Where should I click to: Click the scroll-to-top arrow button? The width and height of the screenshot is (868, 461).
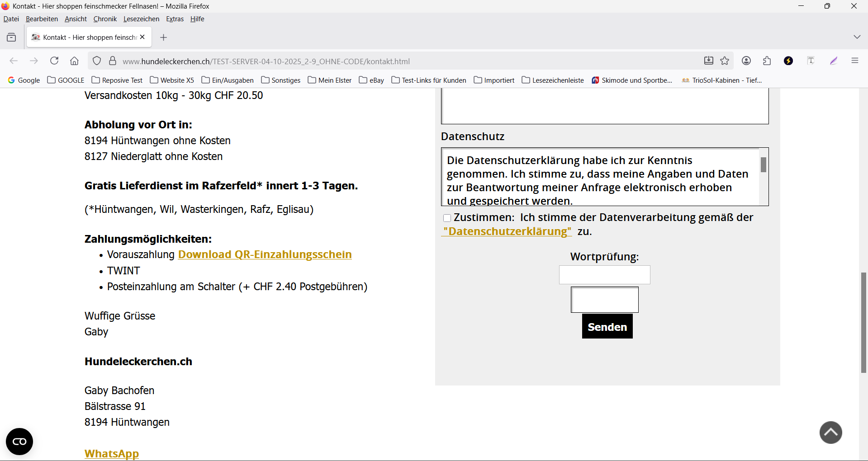830,433
